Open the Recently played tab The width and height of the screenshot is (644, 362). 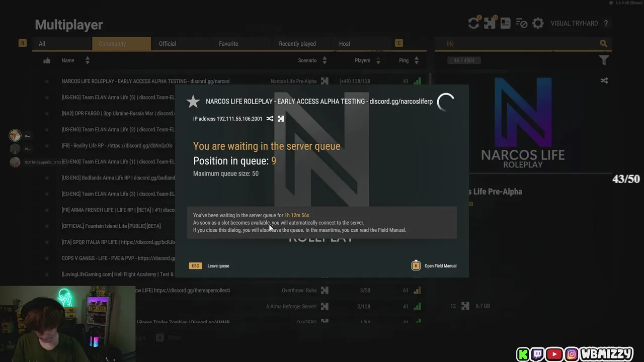[x=301, y=44]
